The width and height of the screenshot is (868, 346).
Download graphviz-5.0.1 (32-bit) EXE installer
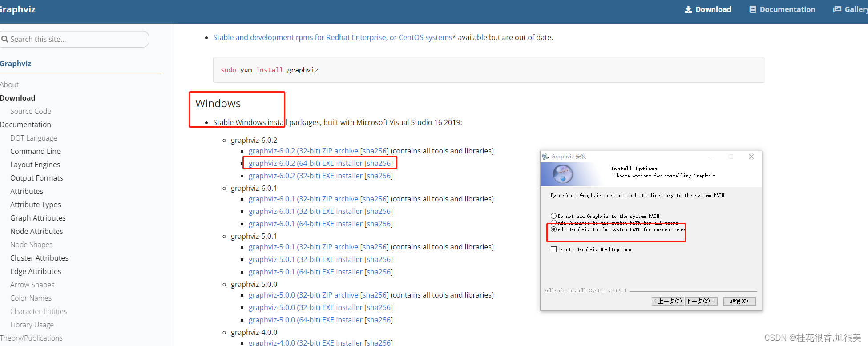click(x=306, y=259)
